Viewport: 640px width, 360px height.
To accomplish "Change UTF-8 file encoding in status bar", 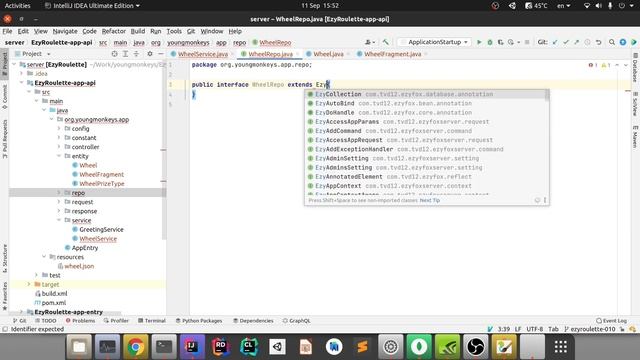I will coord(535,329).
